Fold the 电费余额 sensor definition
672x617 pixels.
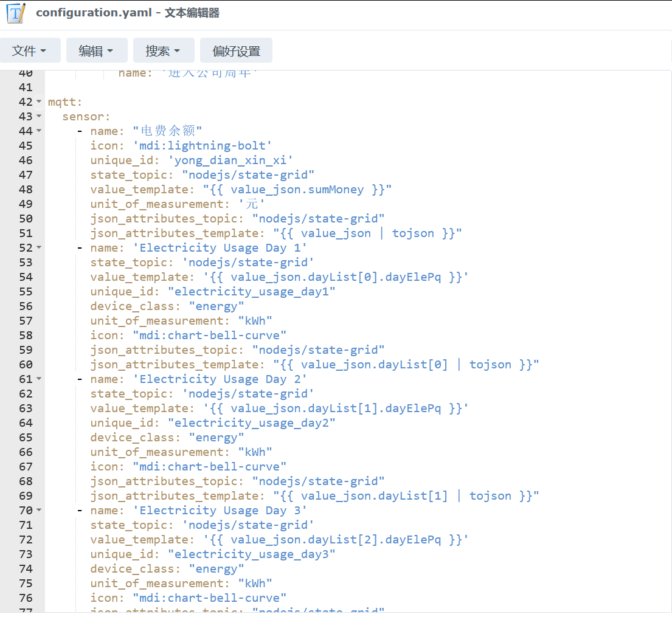38,131
